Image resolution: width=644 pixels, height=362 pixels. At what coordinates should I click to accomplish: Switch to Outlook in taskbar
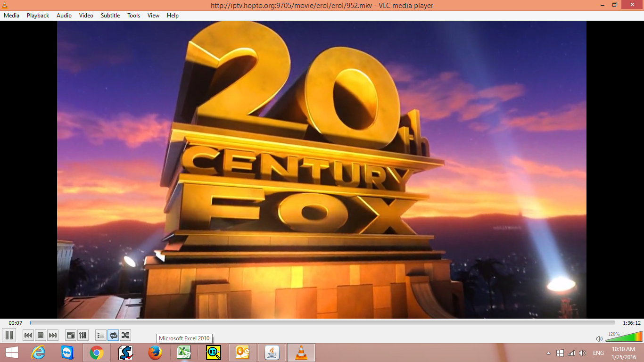243,353
